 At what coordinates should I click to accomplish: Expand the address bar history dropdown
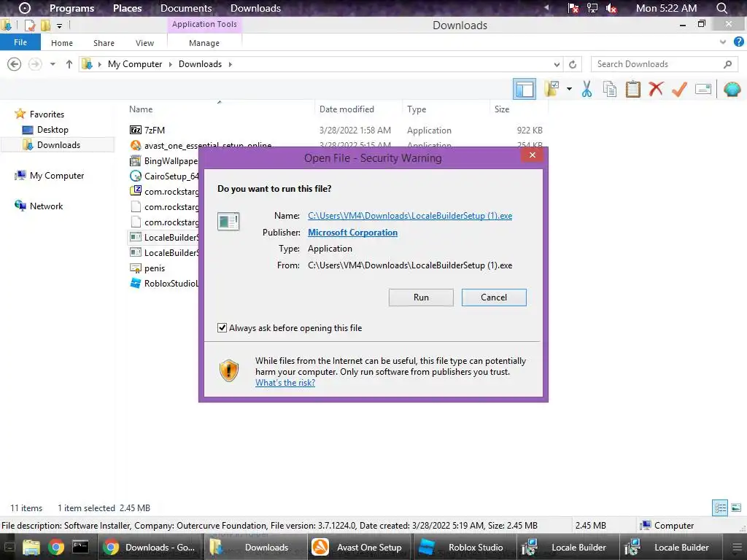pyautogui.click(x=557, y=64)
